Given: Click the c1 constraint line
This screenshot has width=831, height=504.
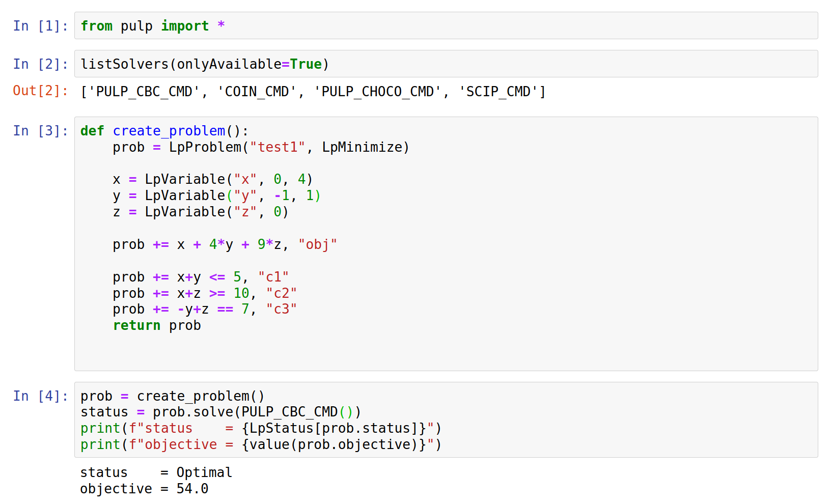Looking at the screenshot, I should point(200,276).
